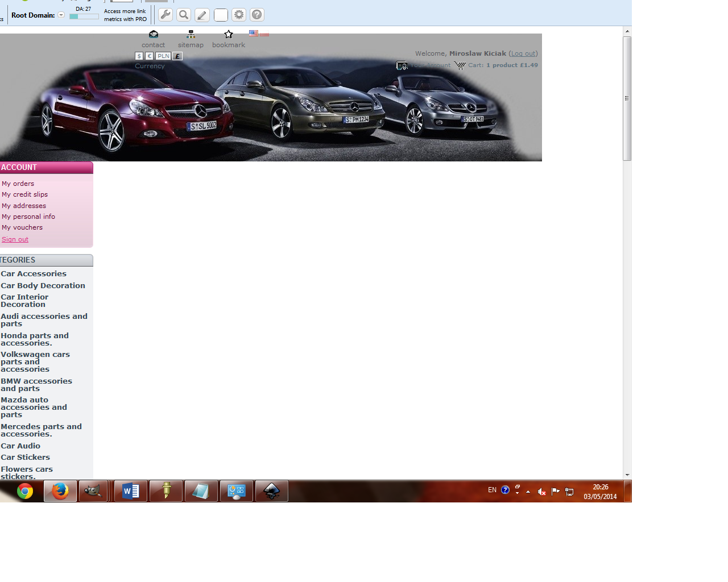The width and height of the screenshot is (728, 582).
Task: Open My vouchers
Action: 22,227
